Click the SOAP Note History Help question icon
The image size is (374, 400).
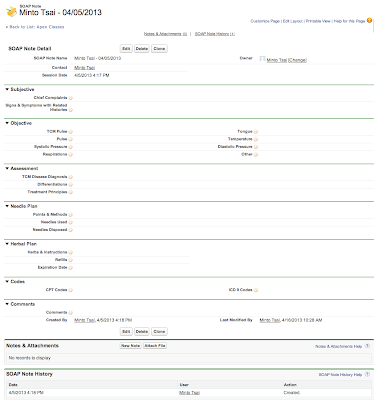(x=367, y=374)
